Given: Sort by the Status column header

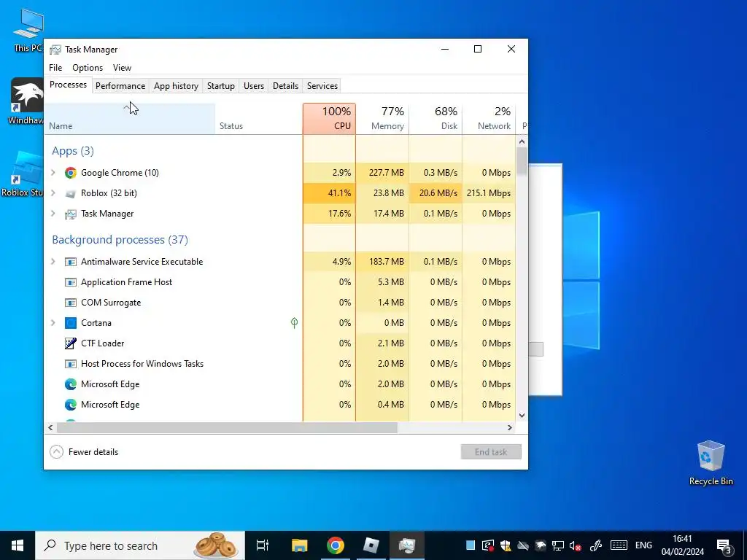Looking at the screenshot, I should pos(259,119).
